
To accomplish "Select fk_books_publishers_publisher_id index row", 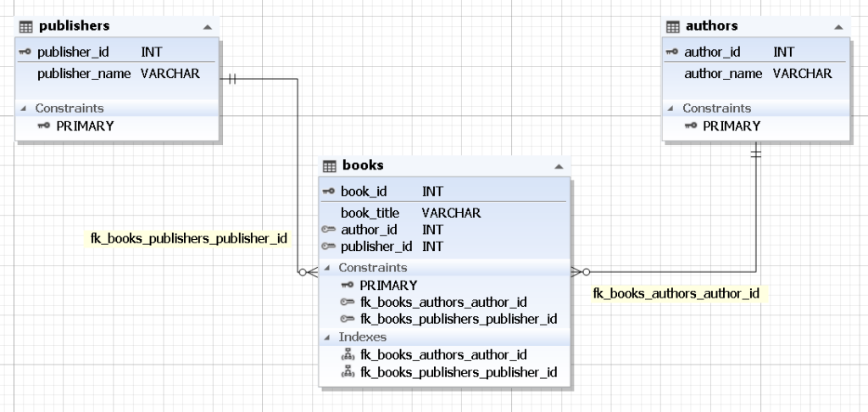I will tap(444, 372).
